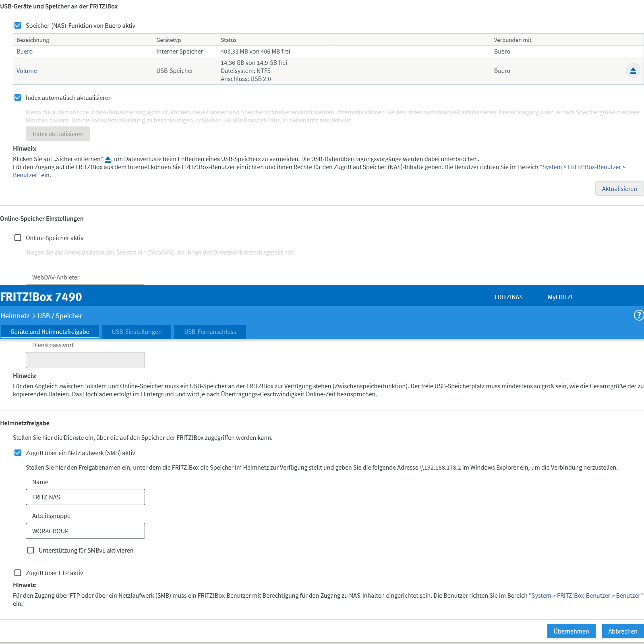This screenshot has height=644, width=644.
Task: Click the 'Interner Speicher' device type cell
Action: click(x=180, y=51)
